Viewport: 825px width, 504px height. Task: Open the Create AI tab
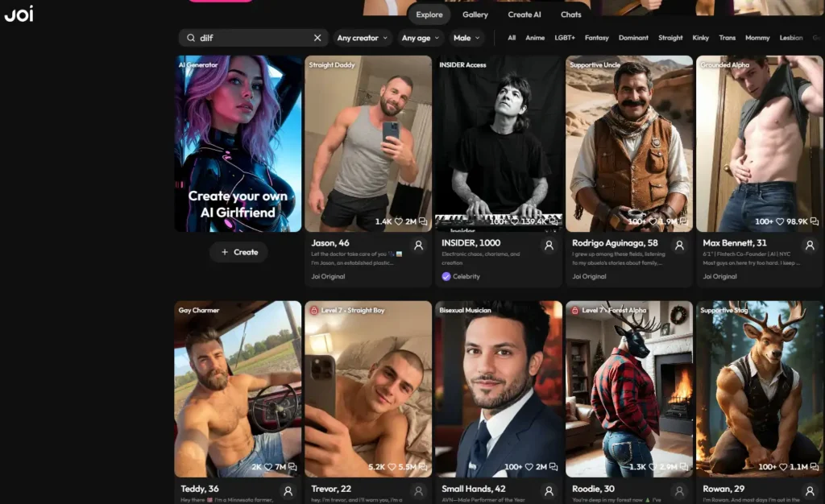click(524, 14)
